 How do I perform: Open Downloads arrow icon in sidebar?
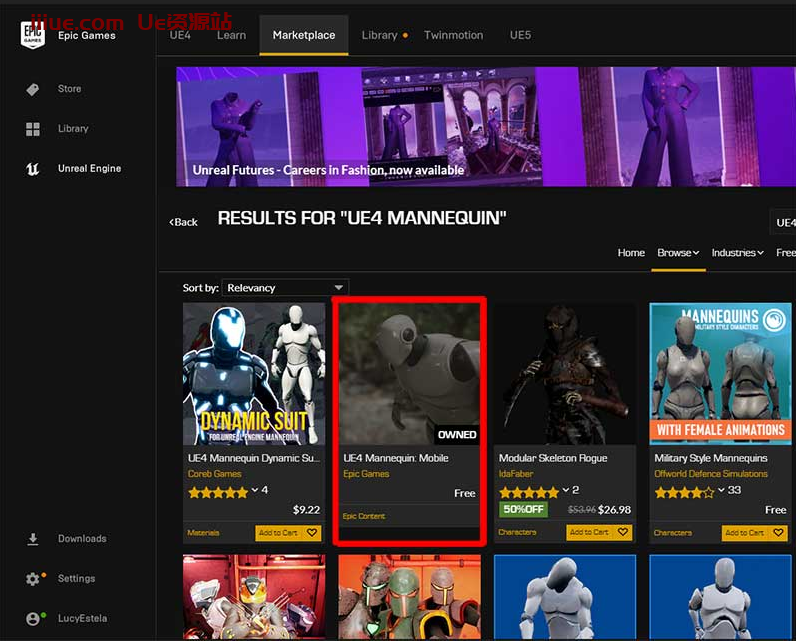pyautogui.click(x=33, y=539)
